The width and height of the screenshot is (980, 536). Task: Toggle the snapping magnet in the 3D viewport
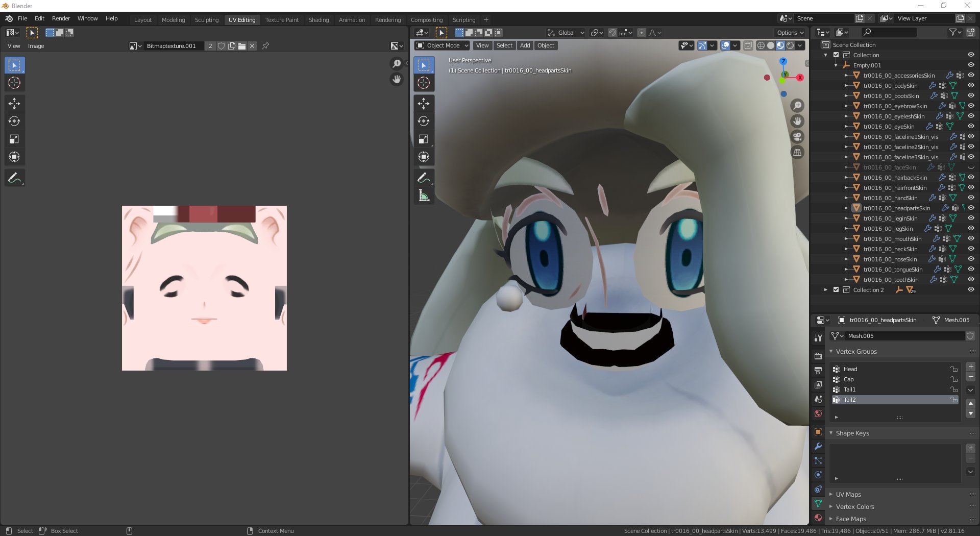coord(612,33)
